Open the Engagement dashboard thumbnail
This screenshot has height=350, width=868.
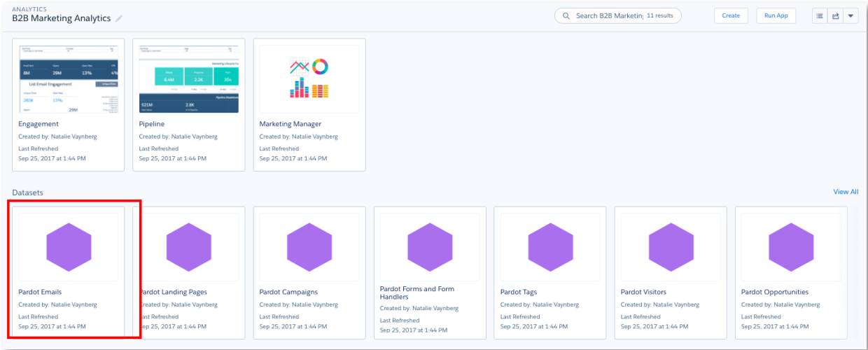(69, 79)
